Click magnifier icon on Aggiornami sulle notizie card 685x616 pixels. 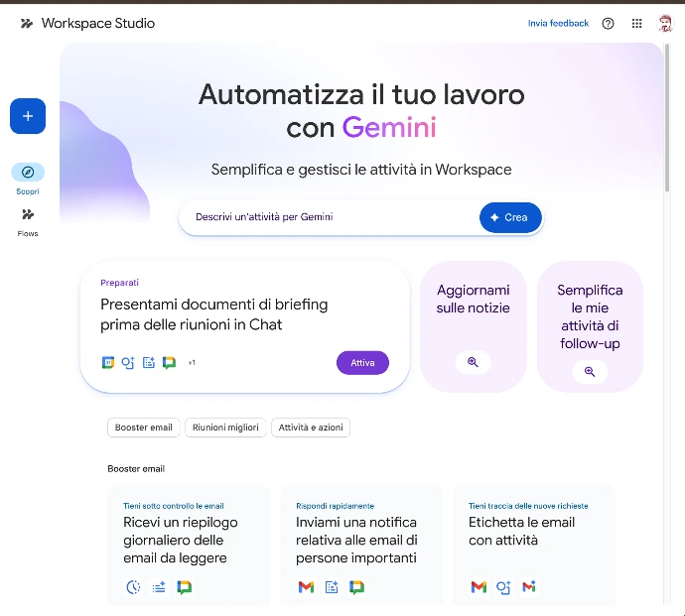(x=474, y=362)
